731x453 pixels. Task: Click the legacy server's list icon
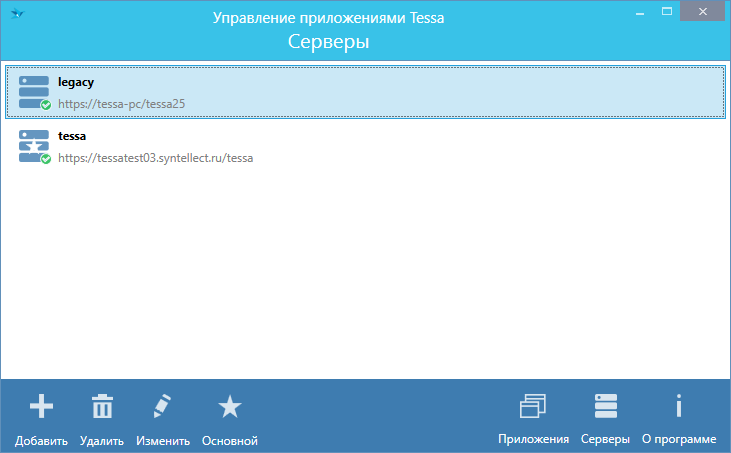point(33,90)
